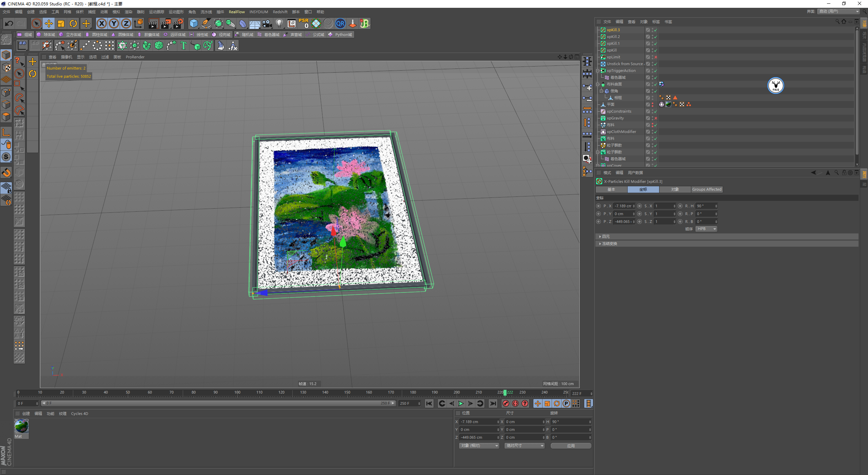Select the Move tool in top toolbar
This screenshot has width=868, height=475.
(x=49, y=23)
